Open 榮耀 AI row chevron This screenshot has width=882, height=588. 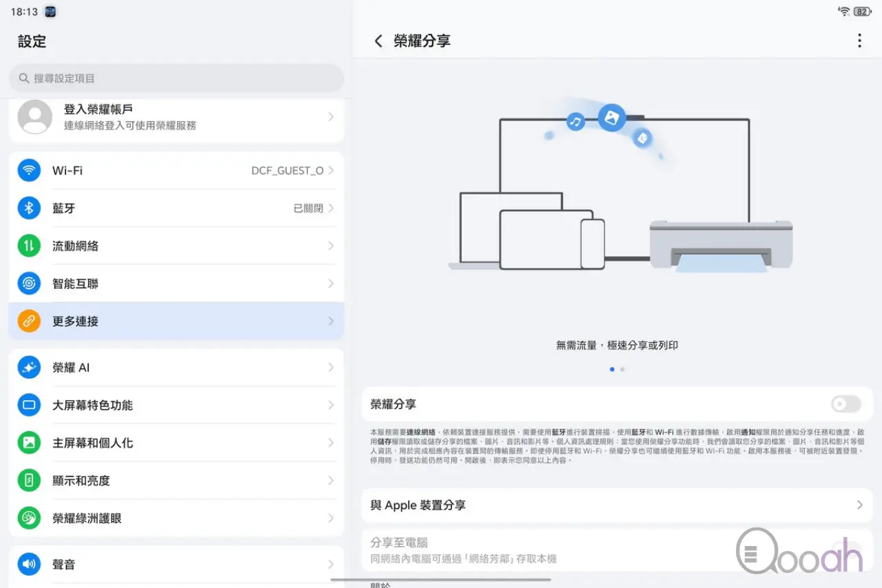331,368
